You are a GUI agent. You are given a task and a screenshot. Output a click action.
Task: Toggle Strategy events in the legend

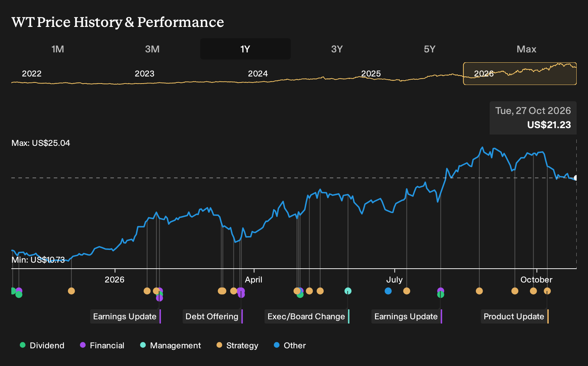237,345
